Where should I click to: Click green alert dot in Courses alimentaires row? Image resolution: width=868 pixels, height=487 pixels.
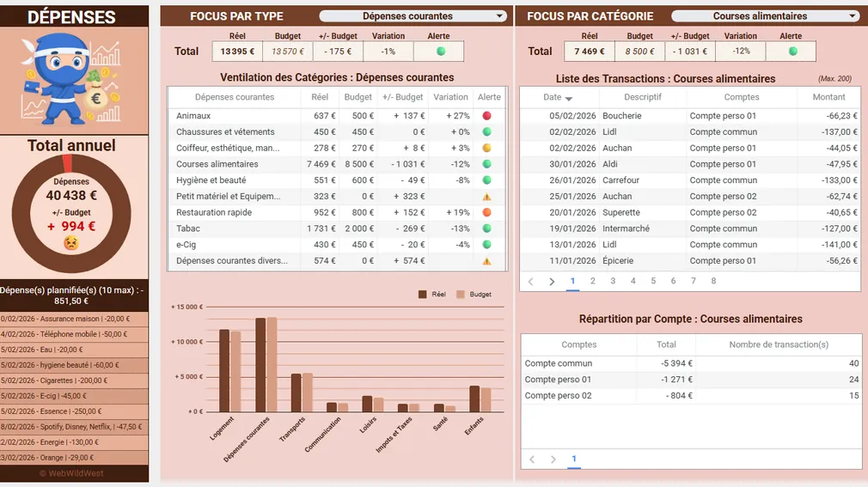pyautogui.click(x=486, y=164)
